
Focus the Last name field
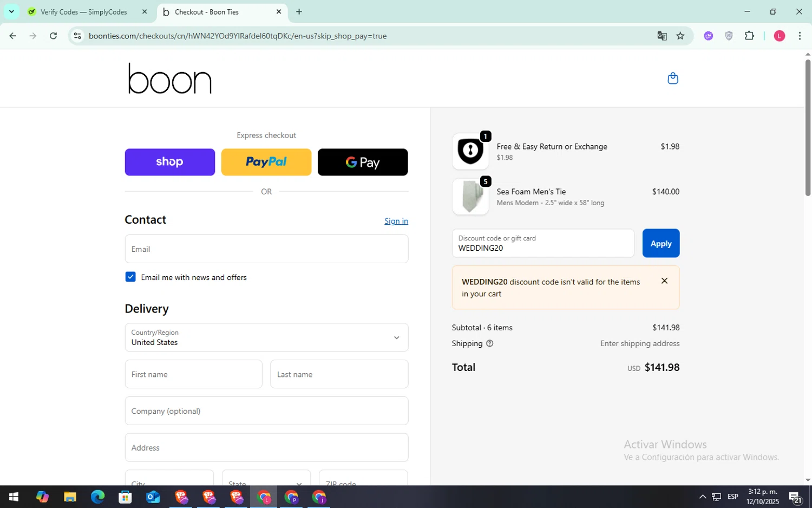coord(339,374)
